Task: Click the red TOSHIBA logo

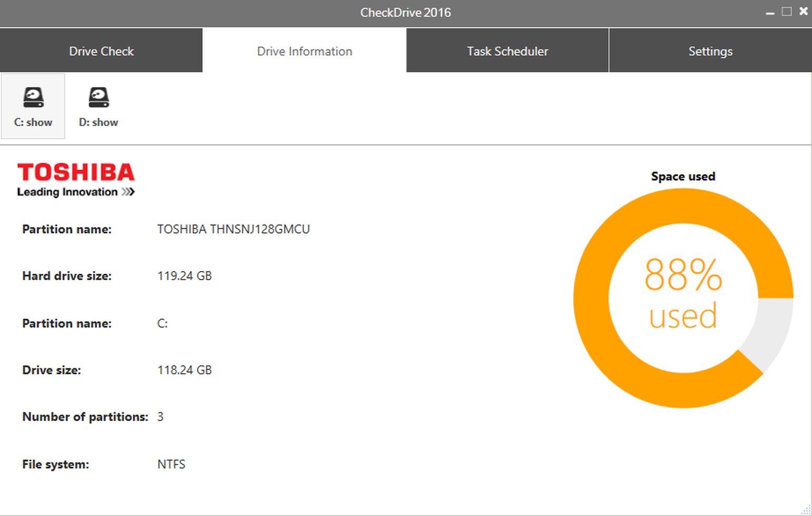Action: (76, 172)
